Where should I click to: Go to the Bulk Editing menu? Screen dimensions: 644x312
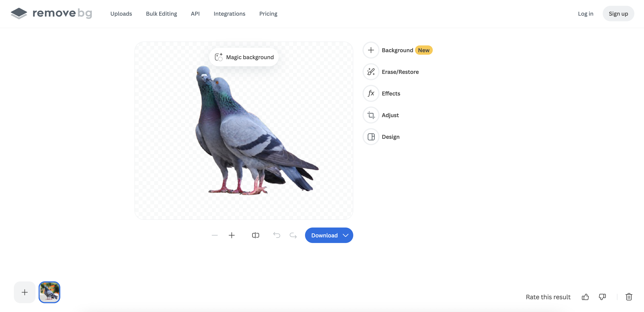tap(161, 14)
